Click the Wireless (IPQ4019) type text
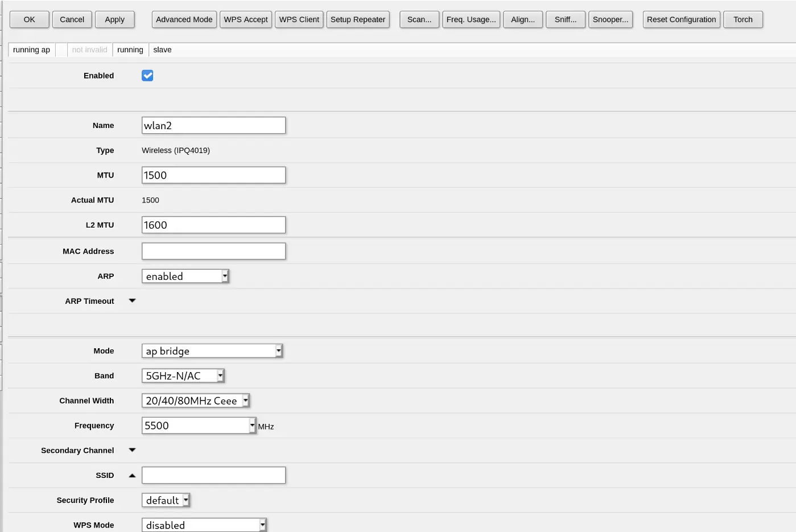 [176, 150]
